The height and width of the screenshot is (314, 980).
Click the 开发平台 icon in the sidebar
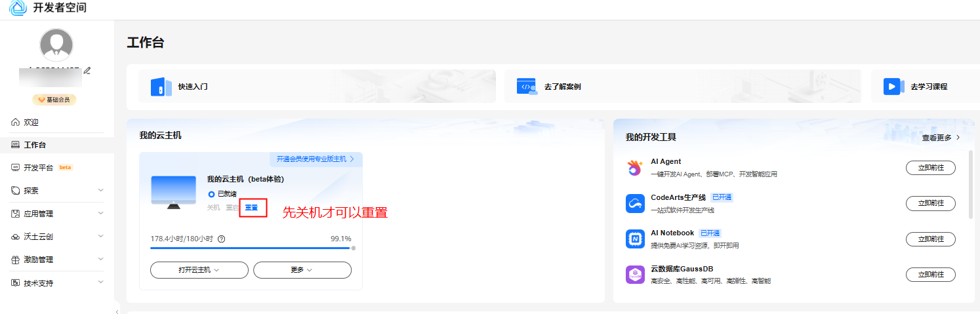[16, 167]
